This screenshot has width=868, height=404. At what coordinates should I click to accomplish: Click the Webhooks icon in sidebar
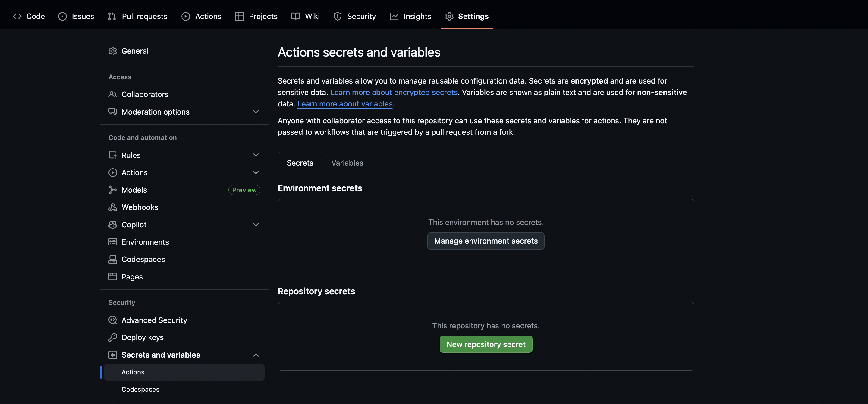coord(112,207)
